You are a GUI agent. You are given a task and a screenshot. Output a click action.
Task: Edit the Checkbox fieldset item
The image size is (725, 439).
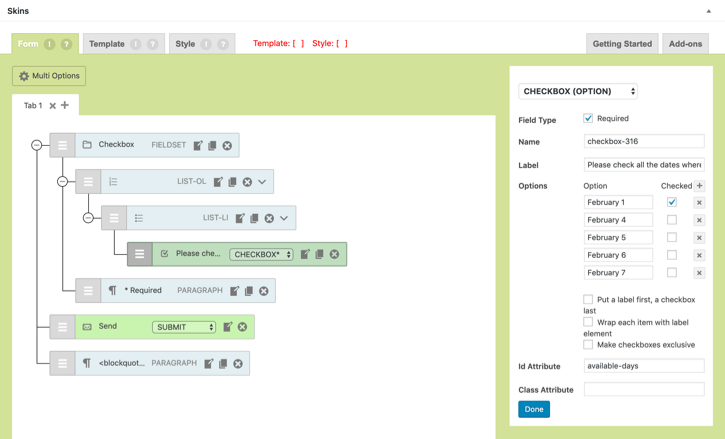tap(198, 145)
